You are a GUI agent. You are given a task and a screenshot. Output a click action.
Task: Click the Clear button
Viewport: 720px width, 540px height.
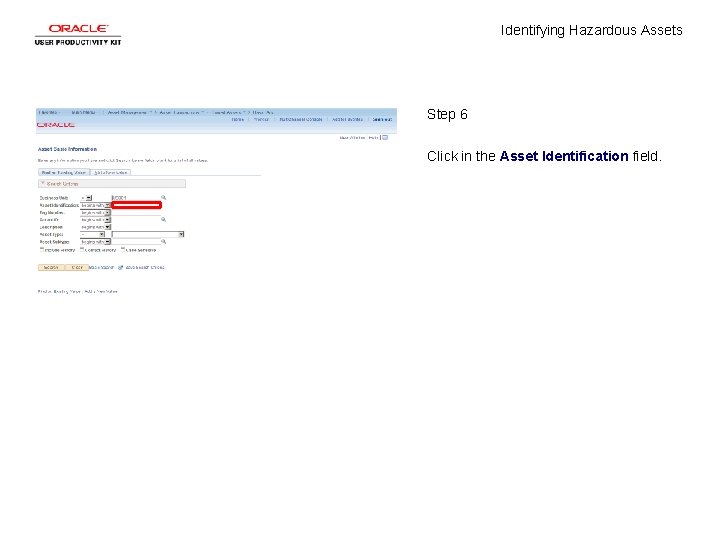tap(77, 267)
